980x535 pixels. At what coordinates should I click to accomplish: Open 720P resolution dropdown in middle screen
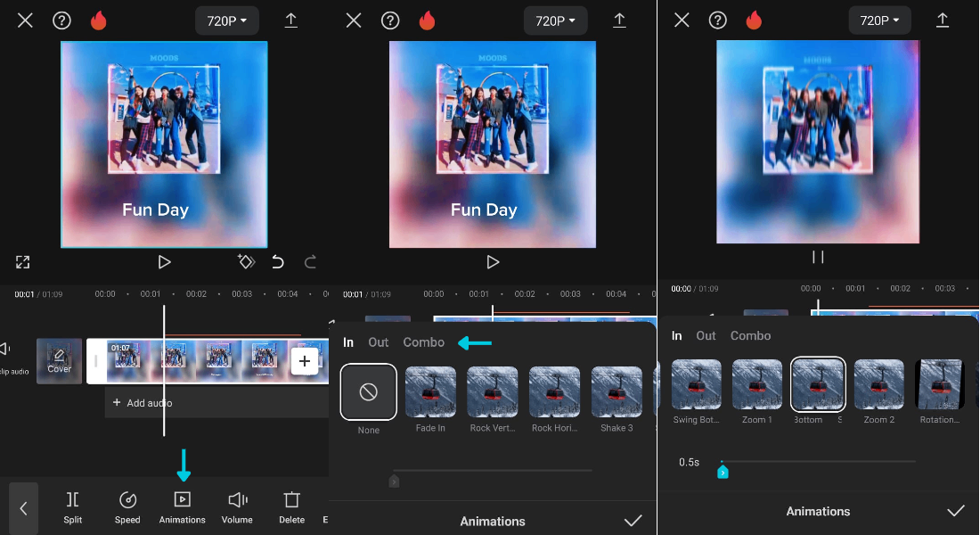tap(555, 21)
